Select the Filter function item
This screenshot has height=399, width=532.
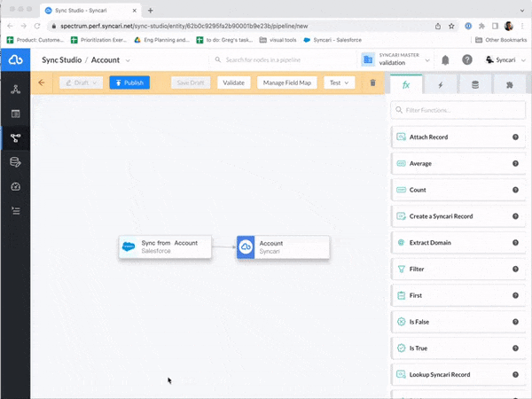point(458,269)
